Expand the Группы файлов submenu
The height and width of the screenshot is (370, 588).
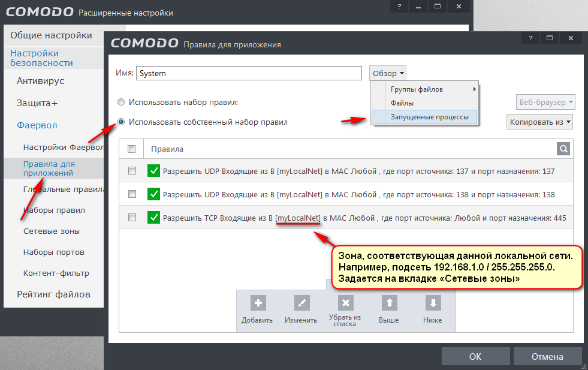(x=424, y=89)
